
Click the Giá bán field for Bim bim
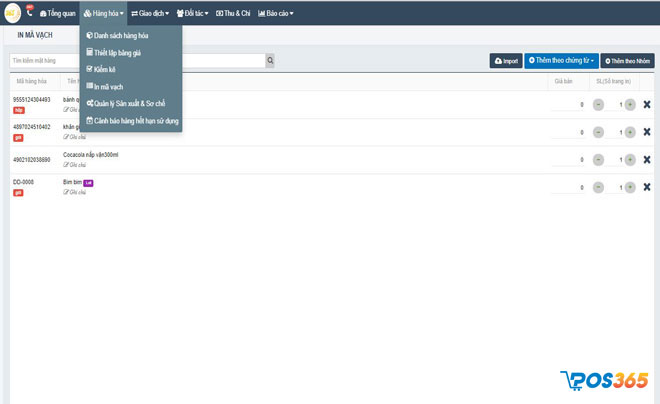point(568,188)
